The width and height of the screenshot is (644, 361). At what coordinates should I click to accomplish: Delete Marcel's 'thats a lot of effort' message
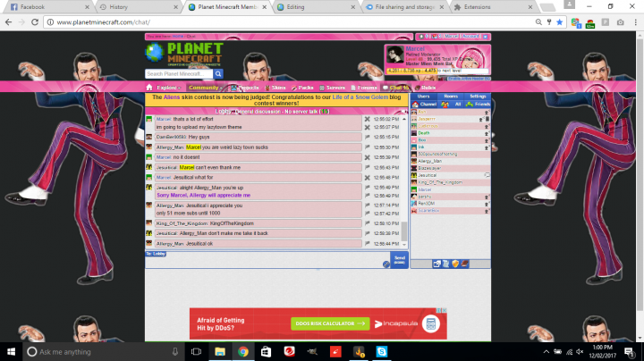368,119
